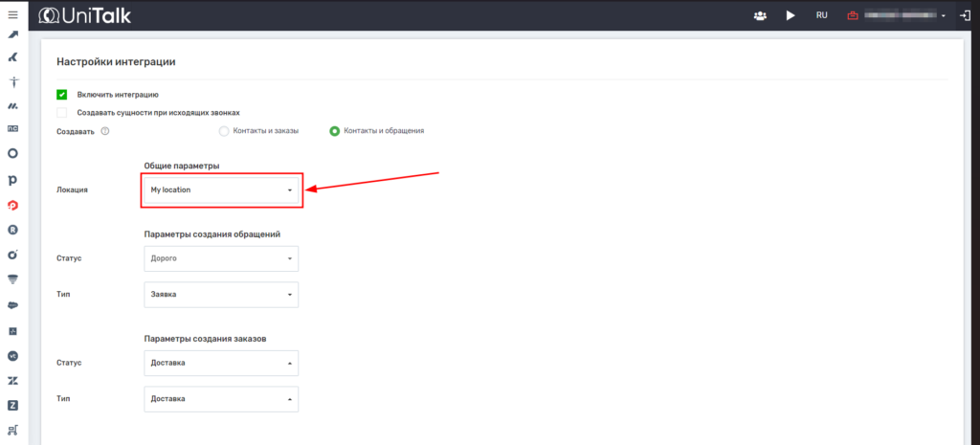Uncheck the Включить интеграцию checkbox
The image size is (980, 445).
point(62,95)
